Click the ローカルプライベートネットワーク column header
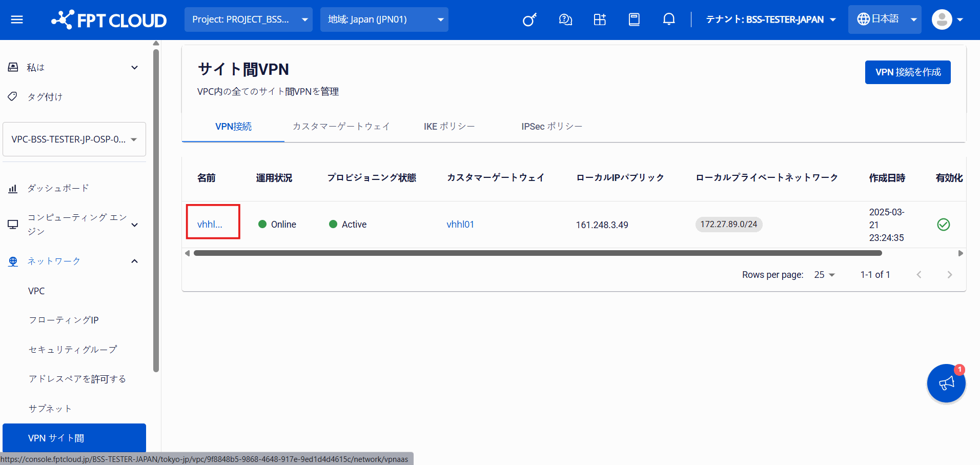 click(x=766, y=178)
